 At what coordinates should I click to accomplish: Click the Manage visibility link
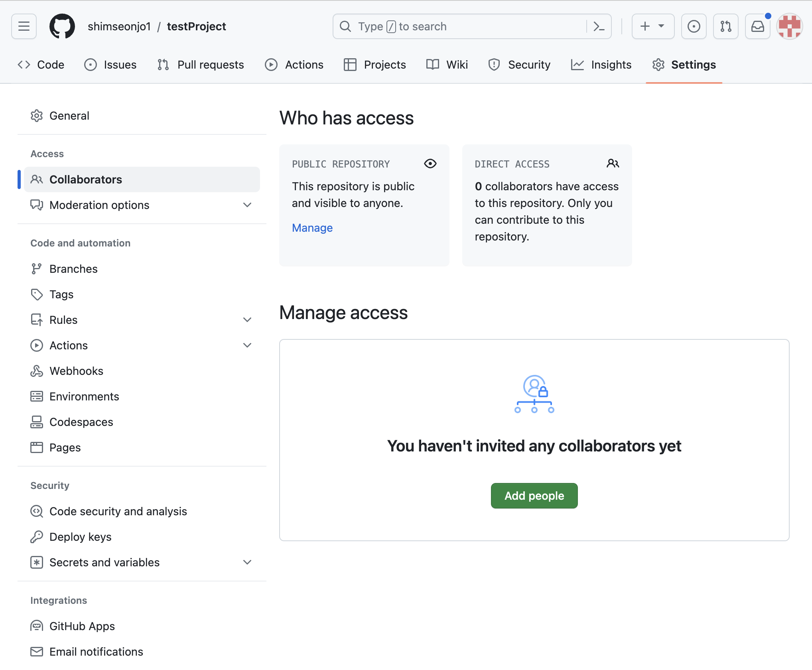312,228
